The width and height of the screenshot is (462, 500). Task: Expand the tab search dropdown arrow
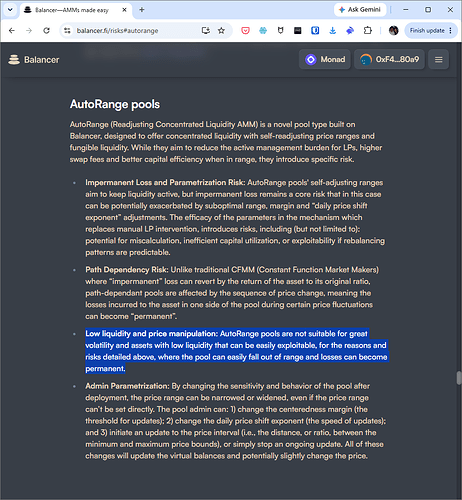coord(10,10)
